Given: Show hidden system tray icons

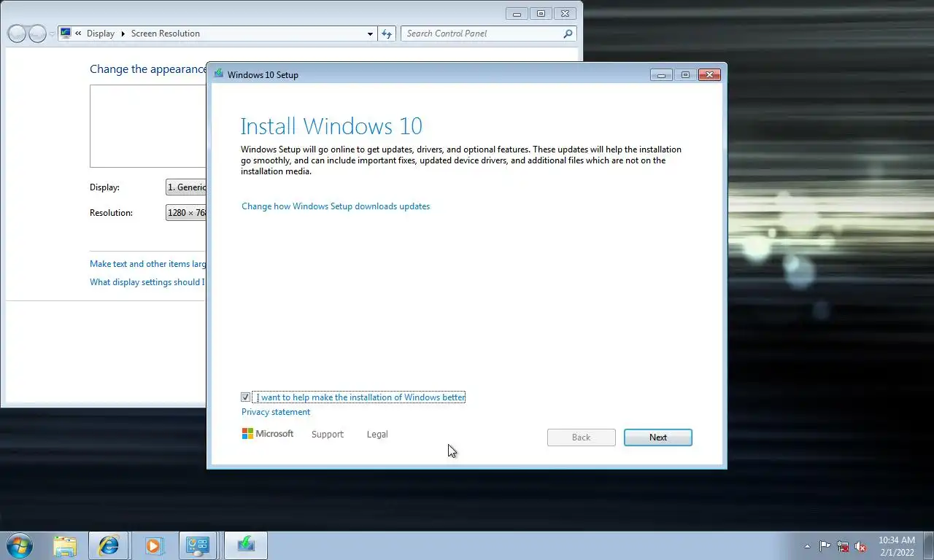Looking at the screenshot, I should point(807,546).
